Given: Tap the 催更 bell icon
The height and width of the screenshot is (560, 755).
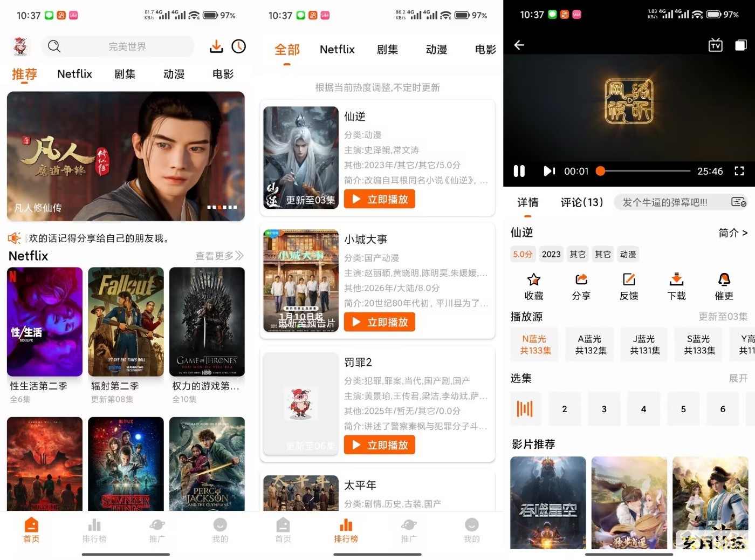Looking at the screenshot, I should (x=724, y=279).
